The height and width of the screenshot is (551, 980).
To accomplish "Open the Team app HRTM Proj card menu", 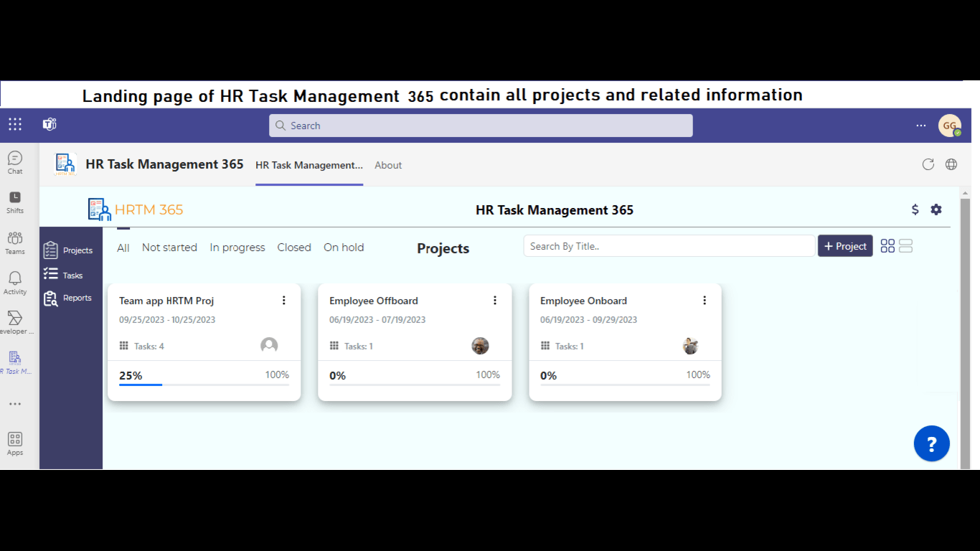I will click(x=284, y=301).
